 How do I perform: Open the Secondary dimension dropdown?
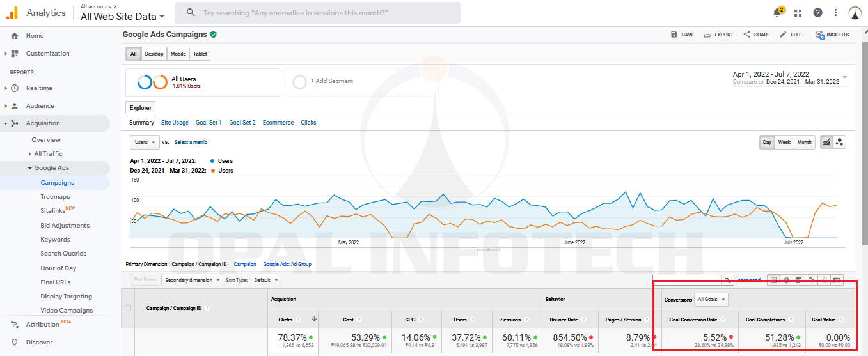pos(192,280)
